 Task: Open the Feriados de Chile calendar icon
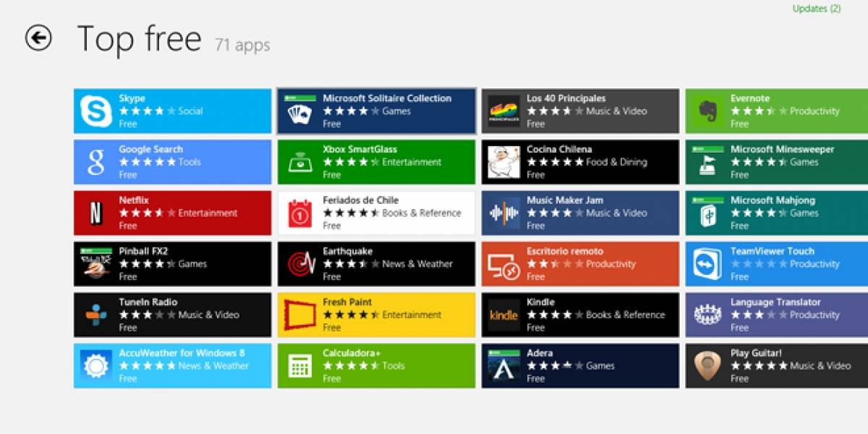coord(299,213)
